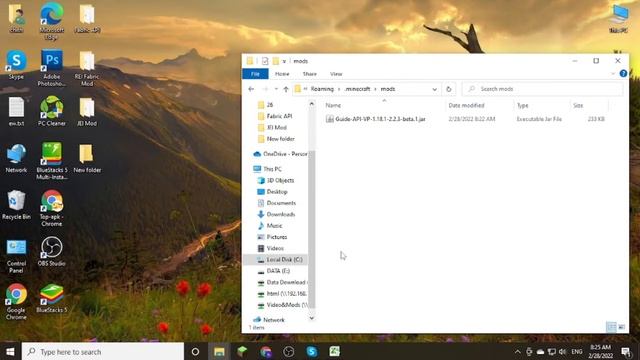Refresh the mods folder view

(449, 89)
